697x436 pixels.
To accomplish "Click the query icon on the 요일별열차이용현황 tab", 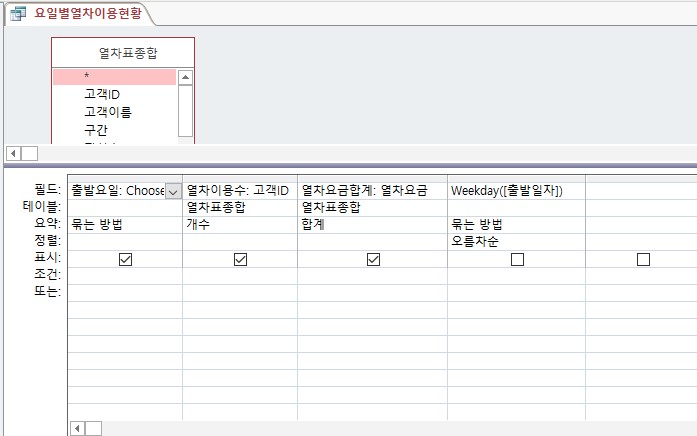I will [17, 14].
